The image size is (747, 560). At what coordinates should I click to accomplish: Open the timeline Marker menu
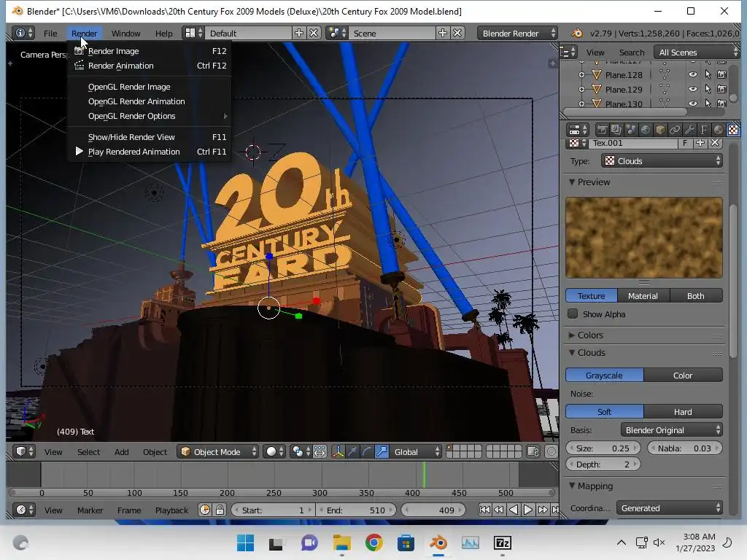(90, 510)
